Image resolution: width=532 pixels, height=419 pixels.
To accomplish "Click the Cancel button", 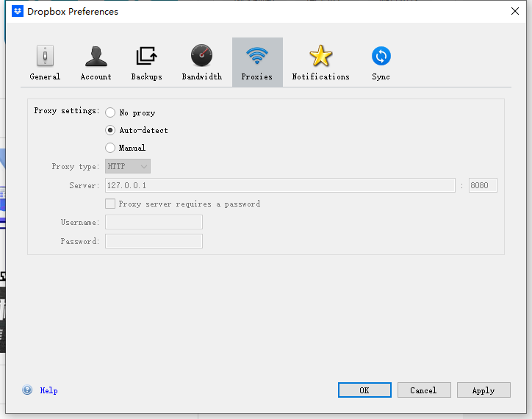I will coord(424,390).
